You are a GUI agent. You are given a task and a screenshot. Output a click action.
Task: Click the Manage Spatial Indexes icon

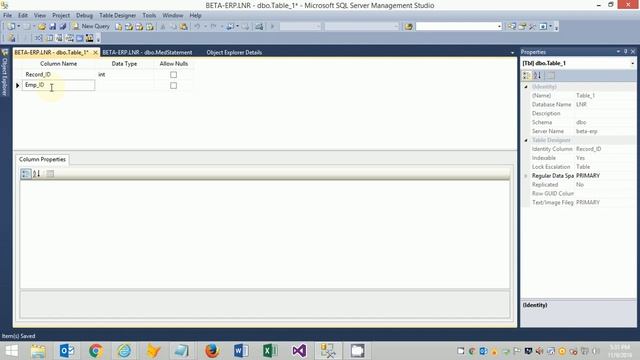coord(89,38)
